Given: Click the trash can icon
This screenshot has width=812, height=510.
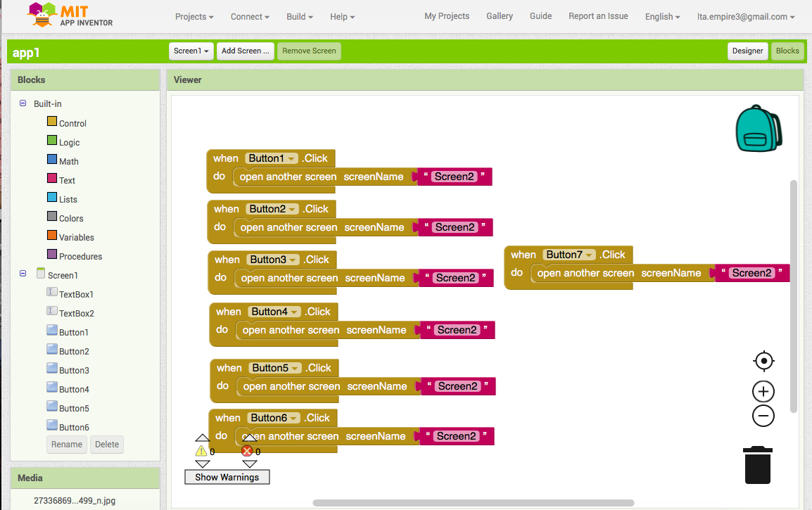Looking at the screenshot, I should (x=758, y=464).
